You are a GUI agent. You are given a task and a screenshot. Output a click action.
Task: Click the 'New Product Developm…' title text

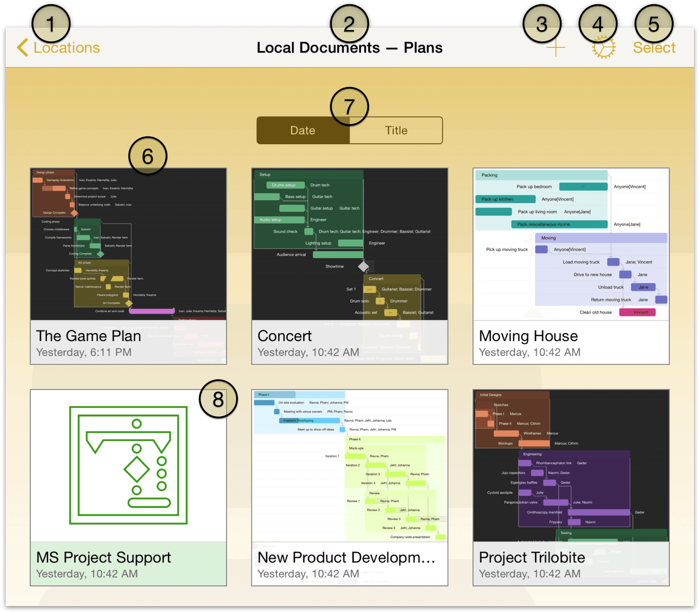(346, 557)
